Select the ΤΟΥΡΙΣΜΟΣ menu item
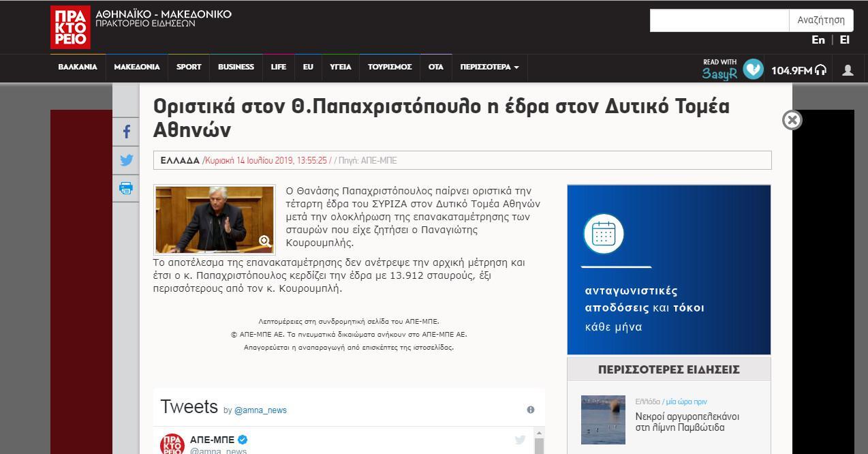This screenshot has width=868, height=454. [x=390, y=67]
